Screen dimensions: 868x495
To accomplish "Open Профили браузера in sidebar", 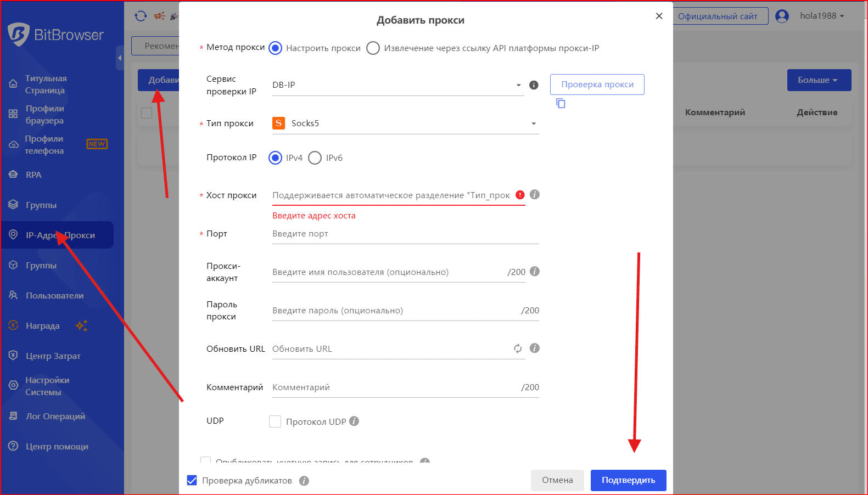I will tap(44, 114).
